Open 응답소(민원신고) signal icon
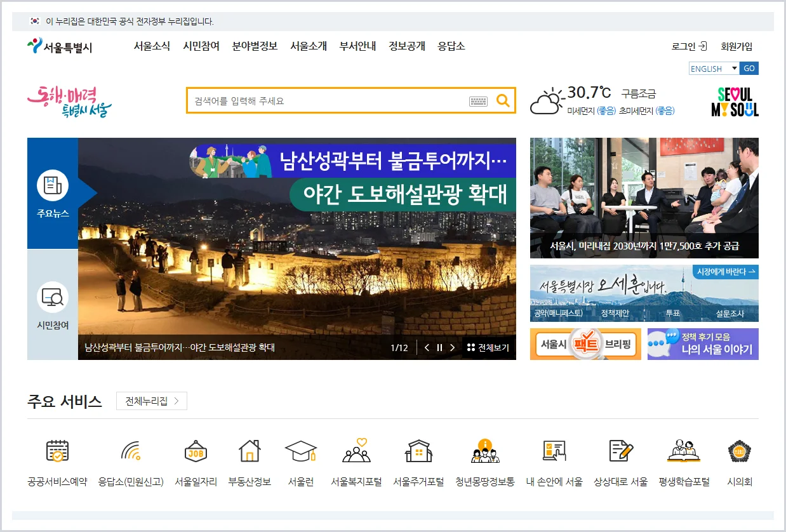The height and width of the screenshot is (532, 786). click(x=131, y=451)
